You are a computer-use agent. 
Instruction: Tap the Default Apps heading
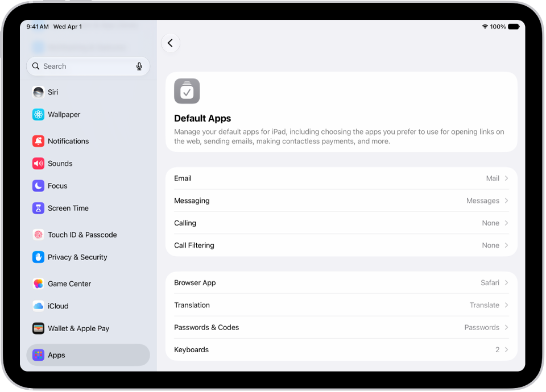click(x=202, y=119)
